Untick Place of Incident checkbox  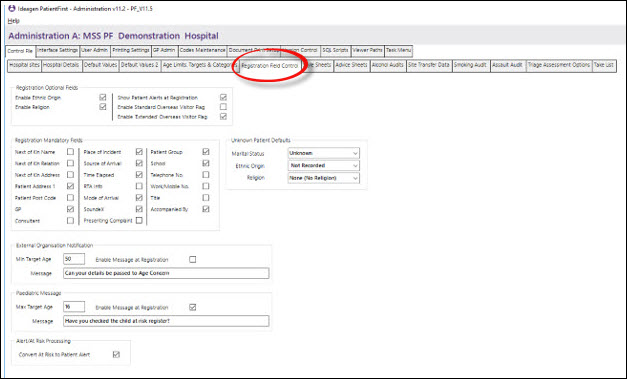tap(139, 152)
